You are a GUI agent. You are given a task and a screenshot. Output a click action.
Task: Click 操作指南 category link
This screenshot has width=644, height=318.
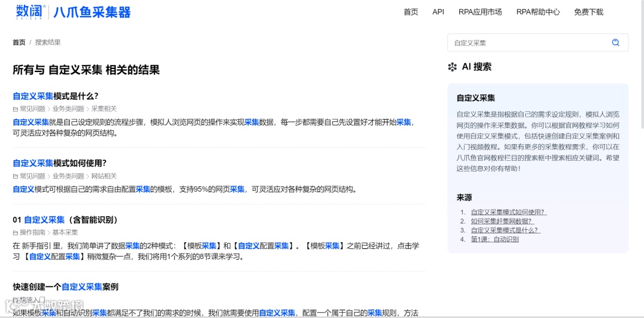pos(32,233)
